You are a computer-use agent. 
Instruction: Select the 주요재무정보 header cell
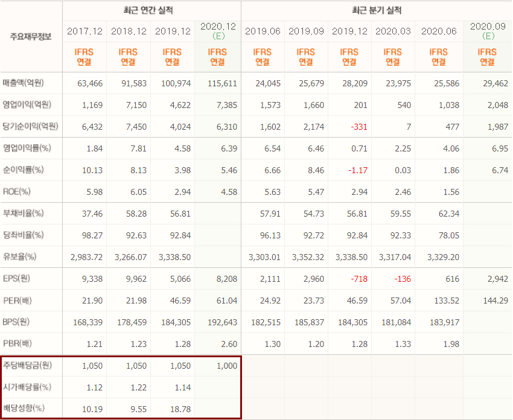pyautogui.click(x=31, y=36)
